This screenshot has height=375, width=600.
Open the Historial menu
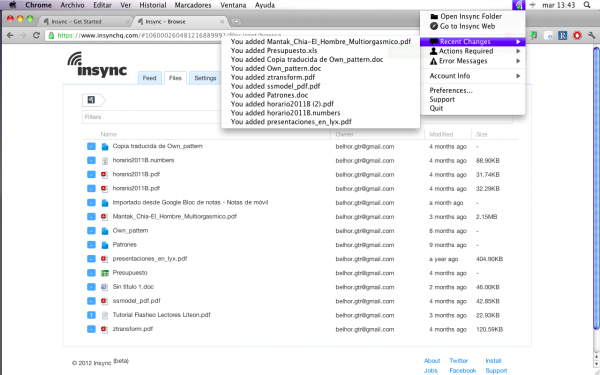pos(153,5)
